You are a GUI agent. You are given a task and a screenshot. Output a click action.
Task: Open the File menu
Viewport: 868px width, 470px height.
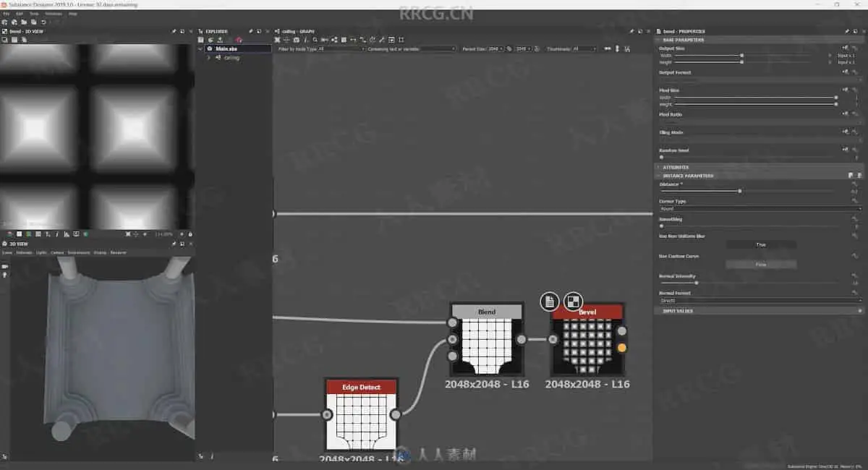pos(6,14)
